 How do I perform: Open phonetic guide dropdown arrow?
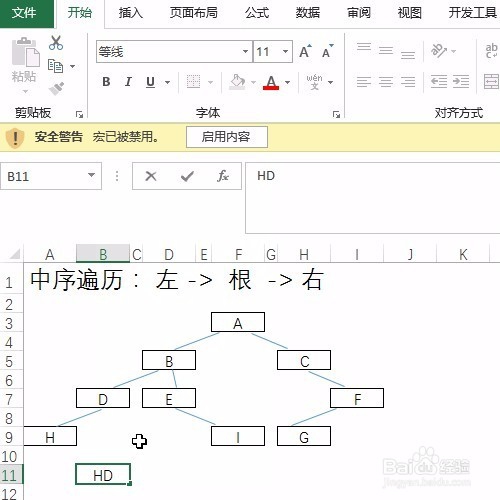click(331, 82)
